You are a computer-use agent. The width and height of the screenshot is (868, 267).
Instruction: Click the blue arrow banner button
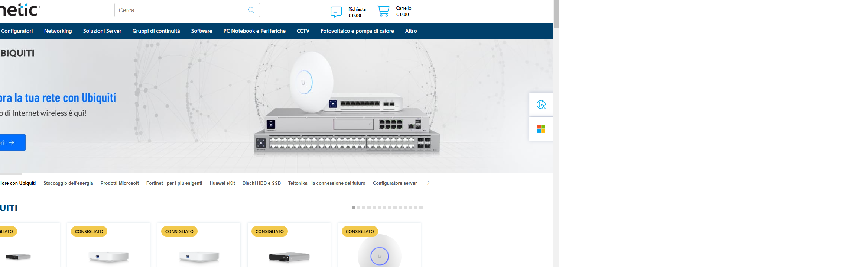[x=12, y=142]
